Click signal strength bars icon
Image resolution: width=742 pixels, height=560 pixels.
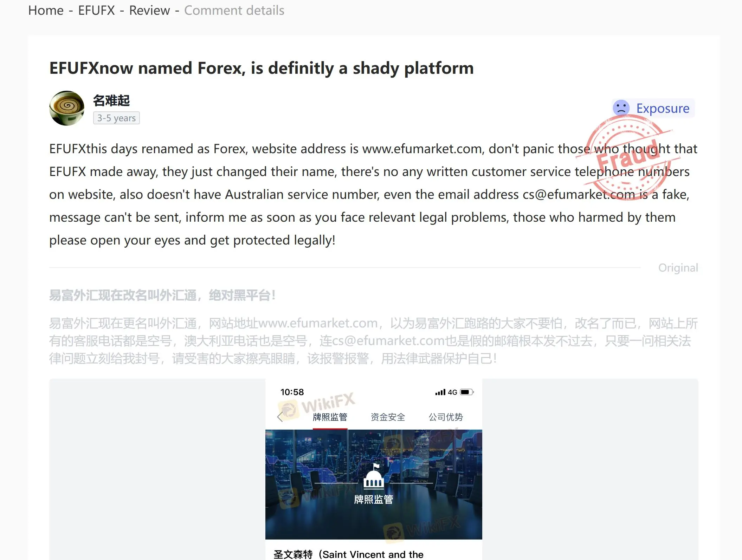pos(440,392)
